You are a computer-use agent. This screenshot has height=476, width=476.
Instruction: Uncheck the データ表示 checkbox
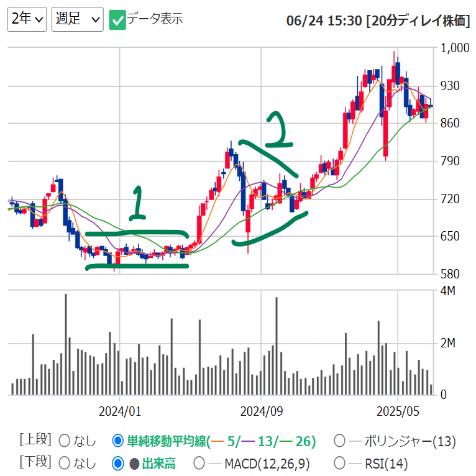point(117,20)
